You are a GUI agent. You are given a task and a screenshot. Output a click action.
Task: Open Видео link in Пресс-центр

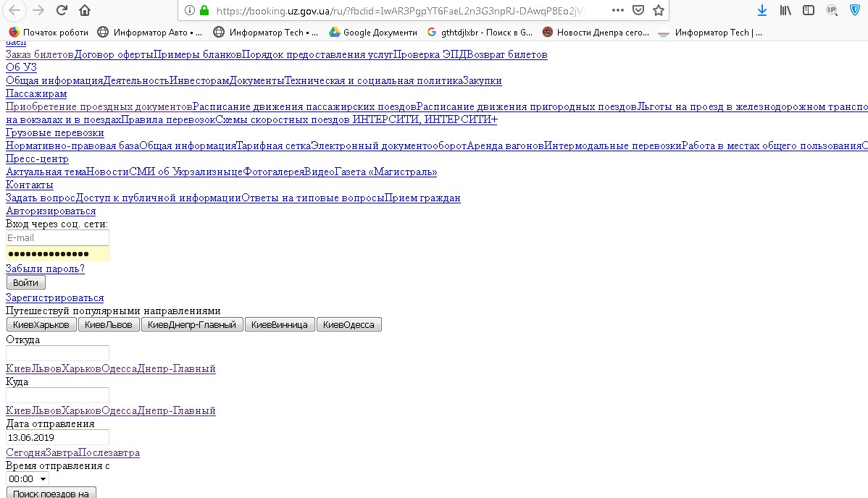pyautogui.click(x=320, y=172)
